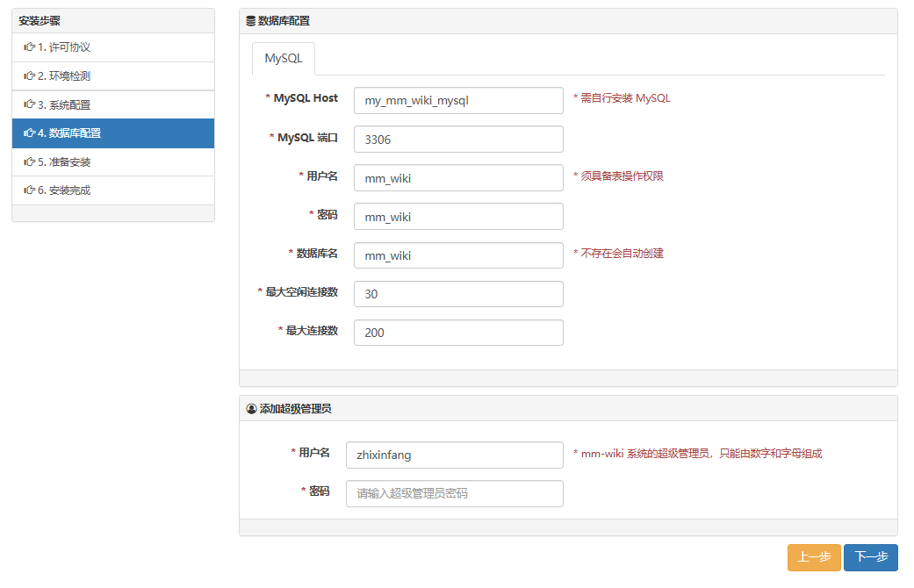Click the 须具备表操作权限 hint text
The image size is (914, 588).
click(618, 176)
